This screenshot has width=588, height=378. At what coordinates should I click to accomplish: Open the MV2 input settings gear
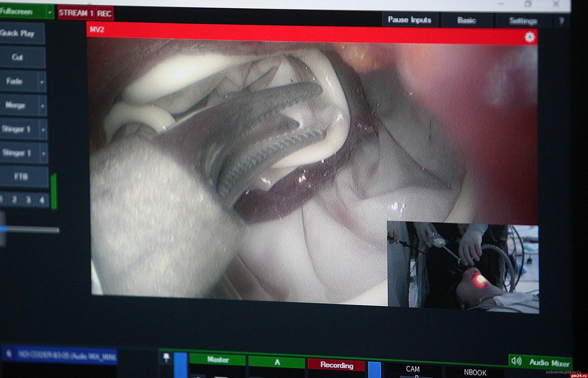pos(530,37)
